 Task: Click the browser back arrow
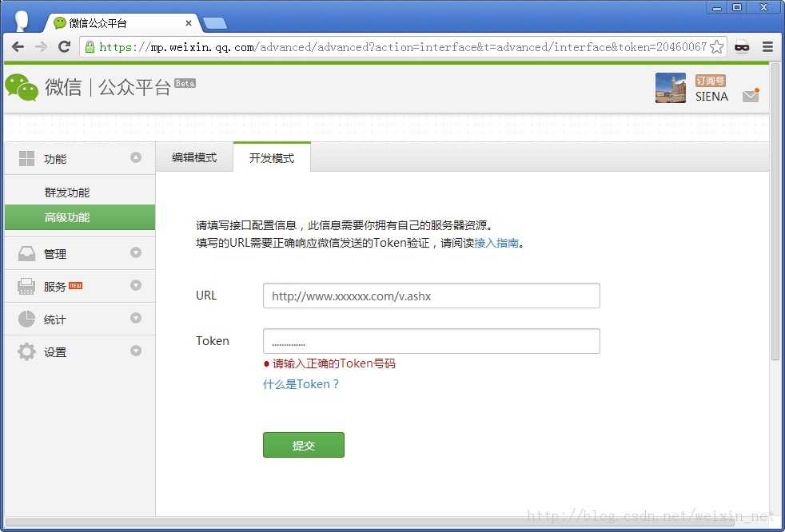tap(18, 47)
